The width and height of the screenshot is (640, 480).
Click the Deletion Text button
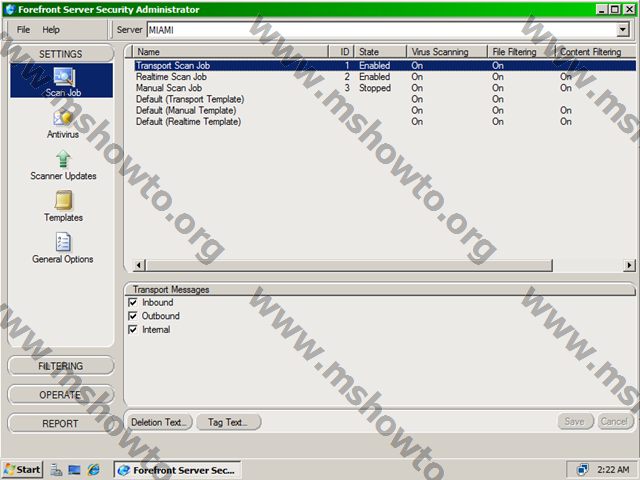pos(159,422)
